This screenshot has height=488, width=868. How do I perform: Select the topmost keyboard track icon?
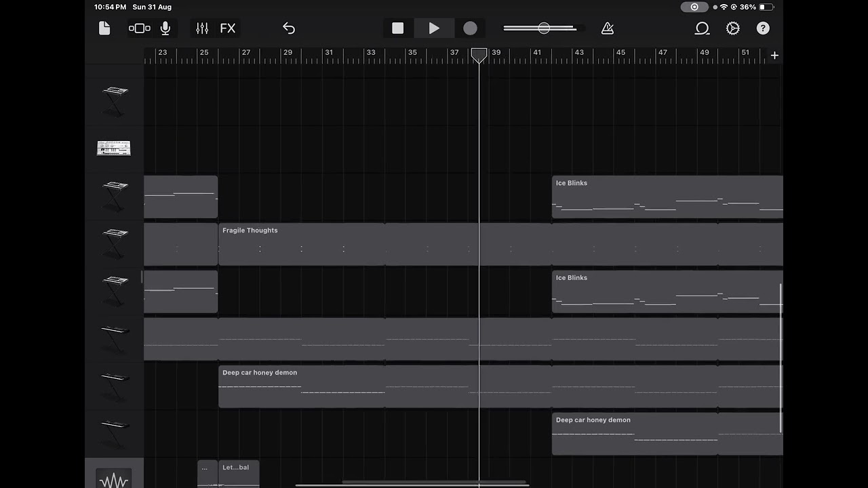114,100
